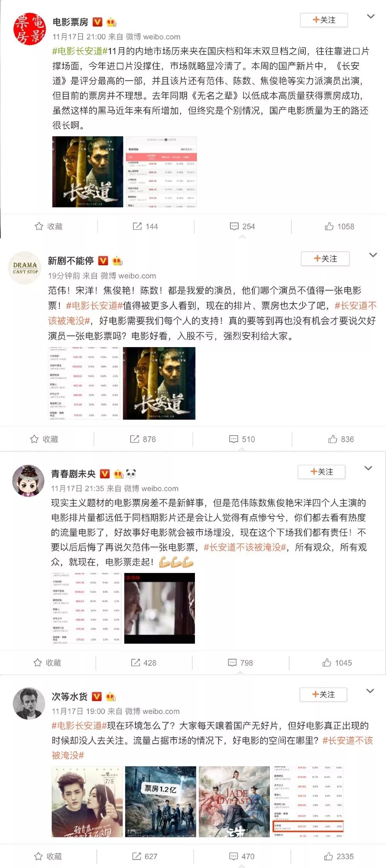Repost the 电影票房 post with 144 shares

click(x=146, y=226)
